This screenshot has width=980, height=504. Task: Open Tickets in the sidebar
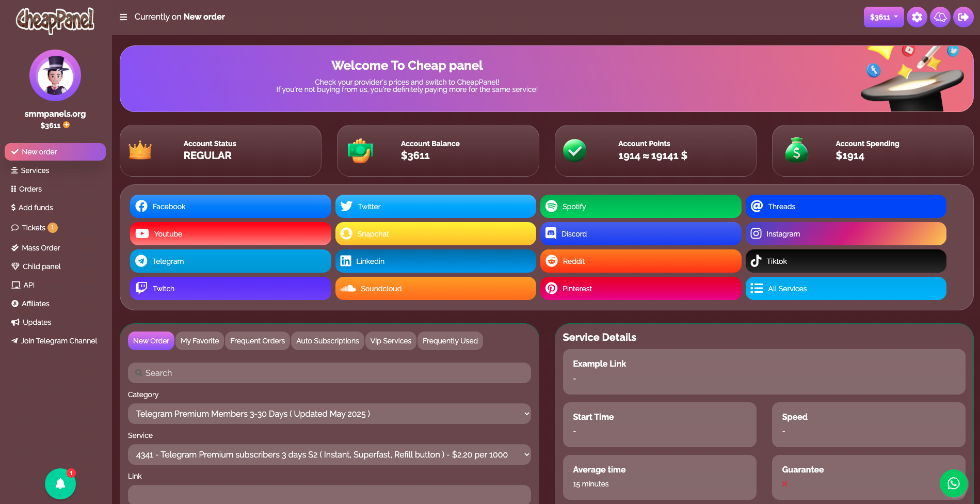tap(34, 228)
